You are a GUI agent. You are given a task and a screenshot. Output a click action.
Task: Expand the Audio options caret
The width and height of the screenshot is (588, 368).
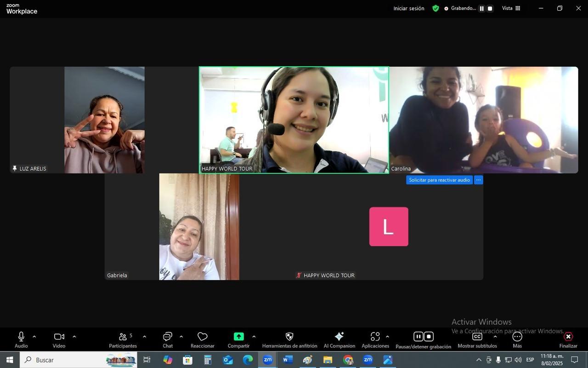(x=34, y=337)
